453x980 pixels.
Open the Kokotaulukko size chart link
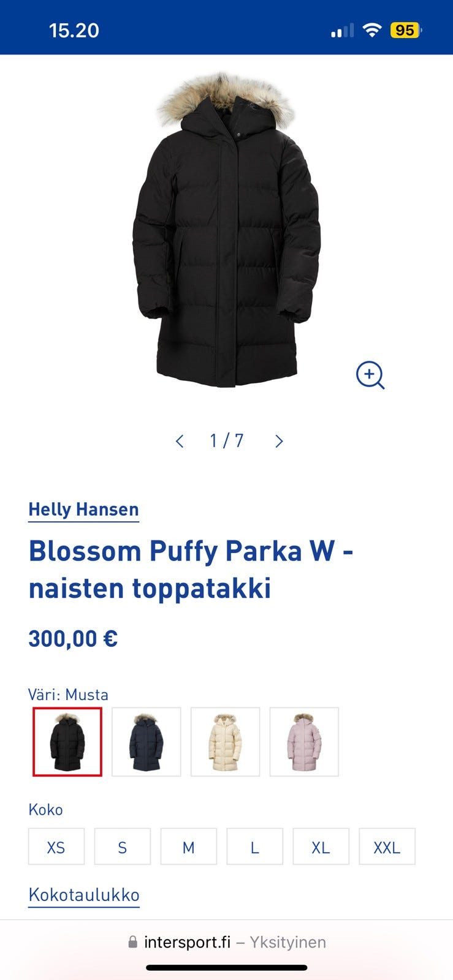pyautogui.click(x=84, y=895)
